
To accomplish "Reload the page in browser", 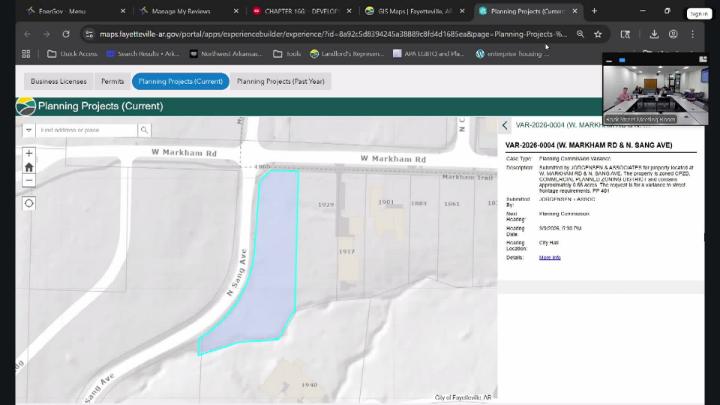I will point(66,33).
